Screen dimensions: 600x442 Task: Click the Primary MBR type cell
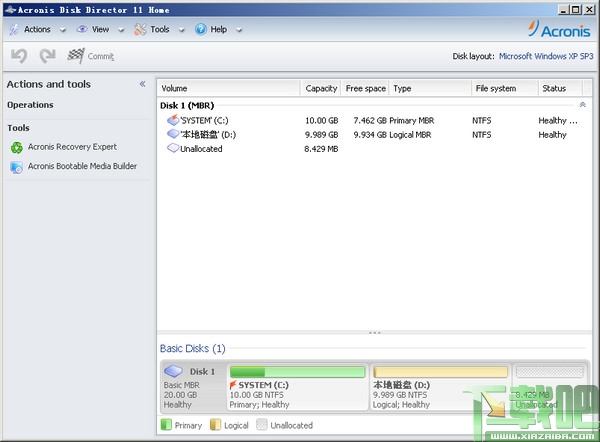tap(412, 121)
